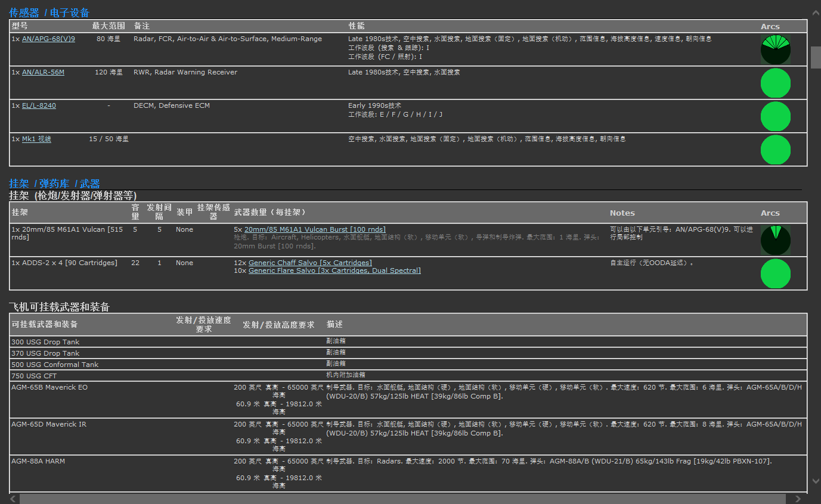Screen dimensions: 821x504
Task: Click the AN/APG-68(V)9 radar coverage arc icon
Action: point(775,50)
